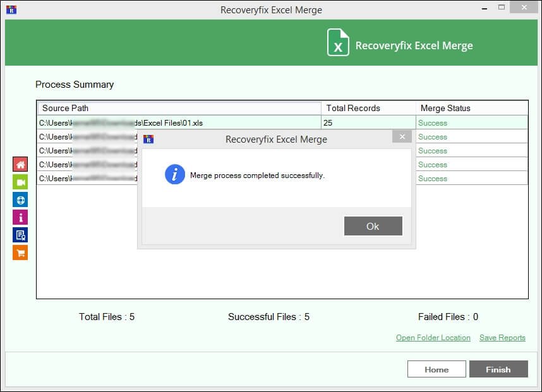Select the row for Excel Files\01.xls
Screen dimensions: 542x392
[x=282, y=122]
